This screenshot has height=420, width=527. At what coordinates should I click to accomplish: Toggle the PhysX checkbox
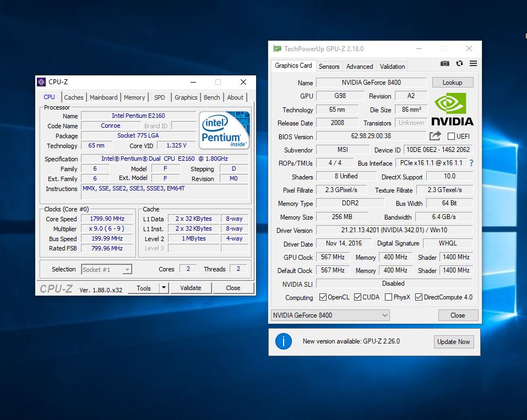point(388,297)
